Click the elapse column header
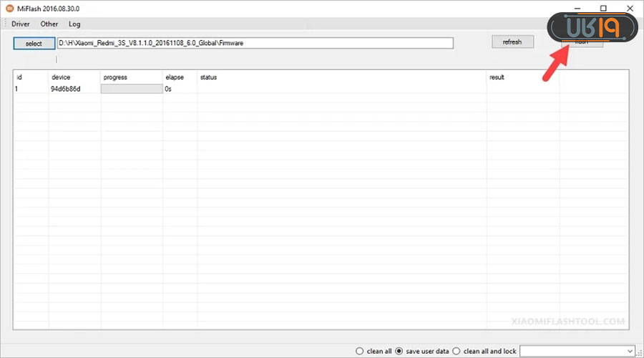The width and height of the screenshot is (644, 358). (x=175, y=77)
